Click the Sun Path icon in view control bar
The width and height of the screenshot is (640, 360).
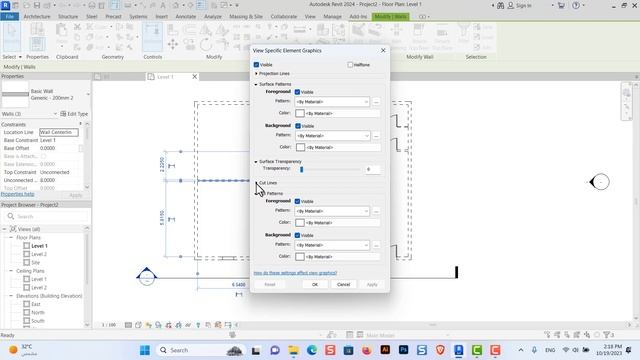click(148, 325)
